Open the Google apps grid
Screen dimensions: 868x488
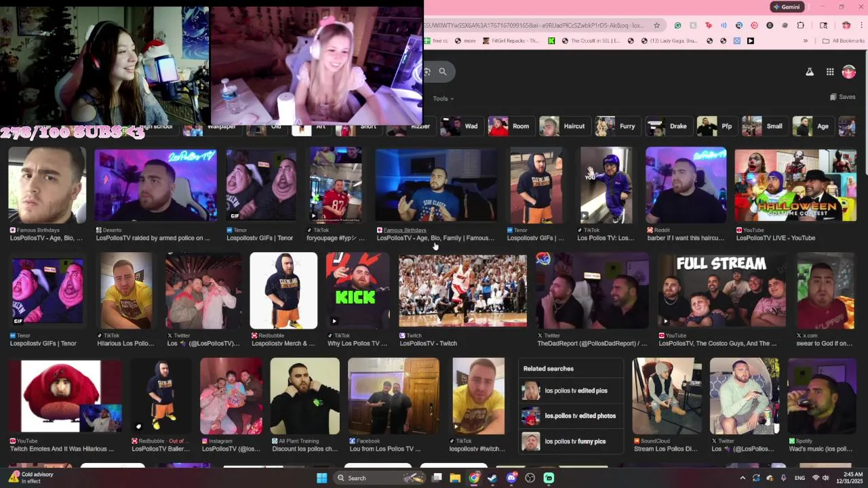(830, 72)
